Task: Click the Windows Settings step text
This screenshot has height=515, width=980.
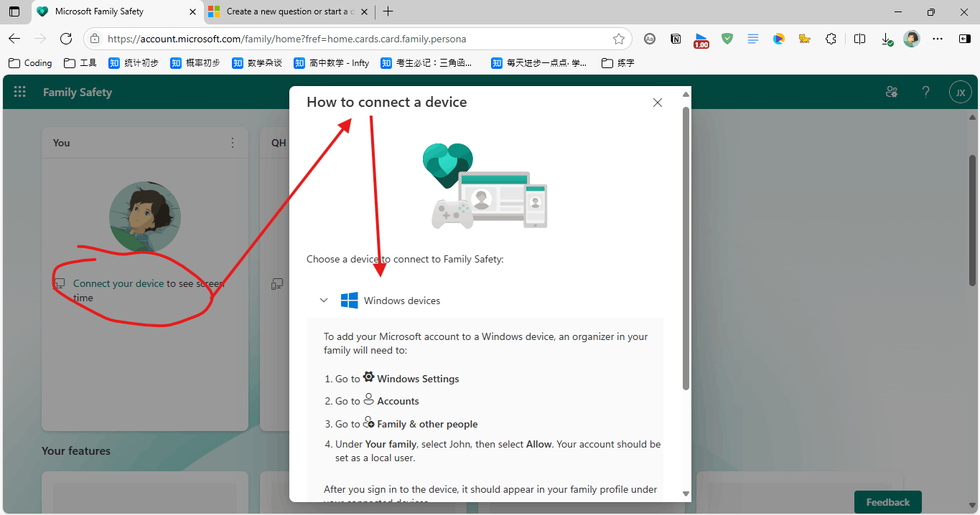Action: [x=418, y=379]
